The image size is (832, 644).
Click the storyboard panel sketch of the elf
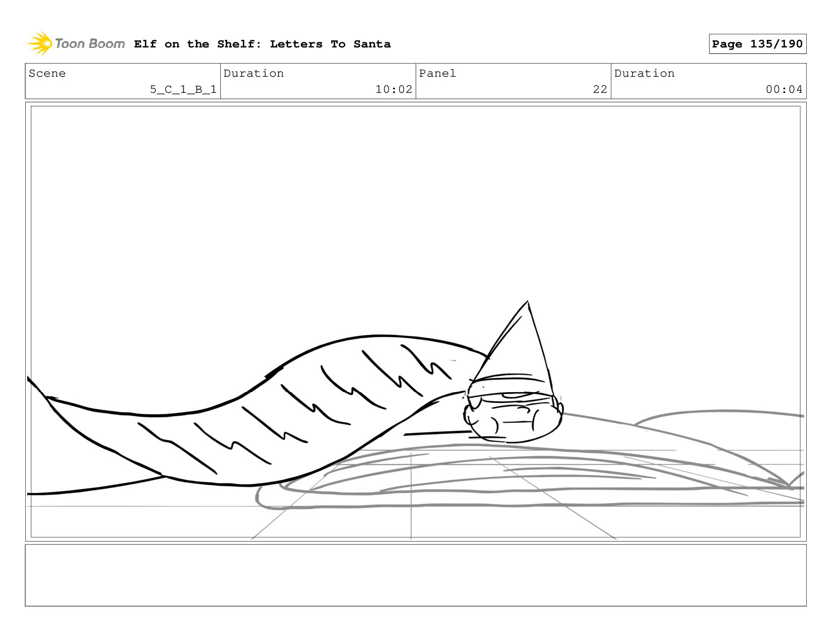(x=415, y=321)
